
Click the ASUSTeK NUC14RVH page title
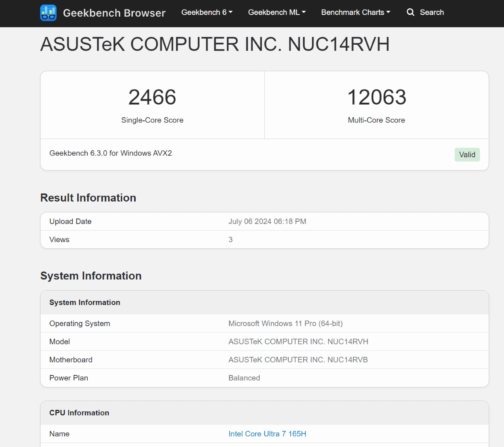click(215, 45)
